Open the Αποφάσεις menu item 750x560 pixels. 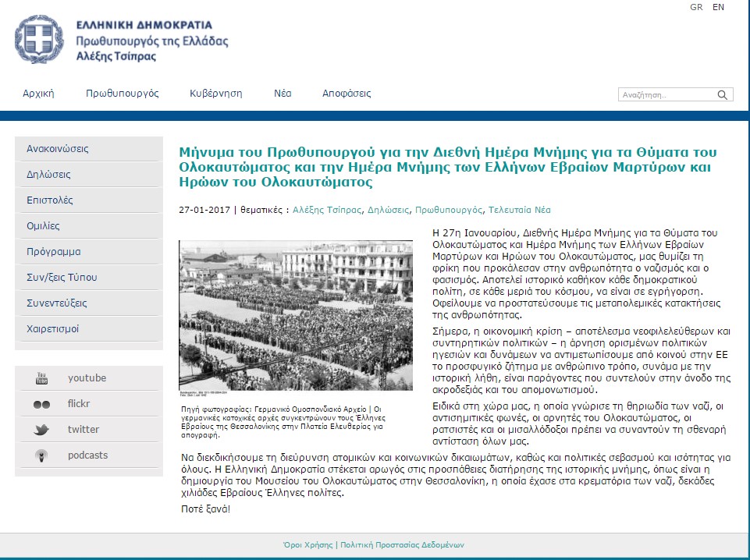347,93
